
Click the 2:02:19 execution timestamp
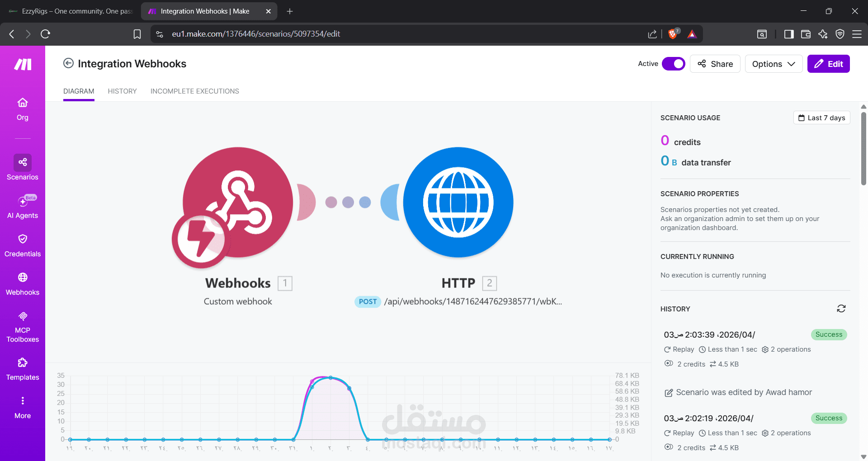pos(708,418)
